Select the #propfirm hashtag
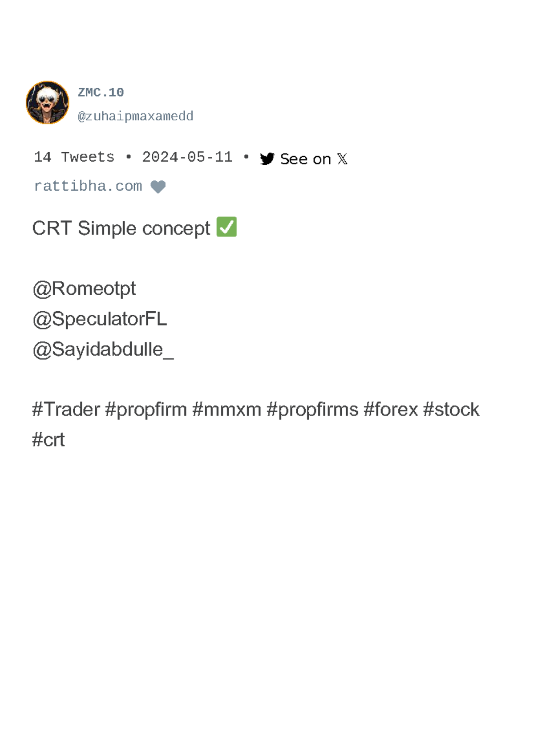The width and height of the screenshot is (534, 756). (146, 410)
